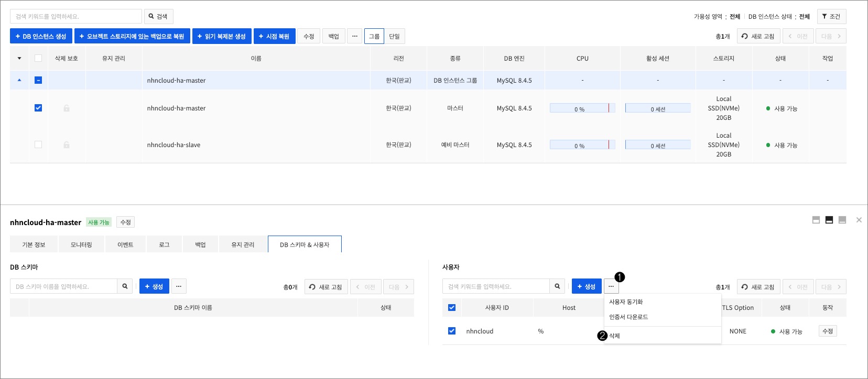
Task: Click the 읽기 복제본 생성 button
Action: tap(222, 36)
